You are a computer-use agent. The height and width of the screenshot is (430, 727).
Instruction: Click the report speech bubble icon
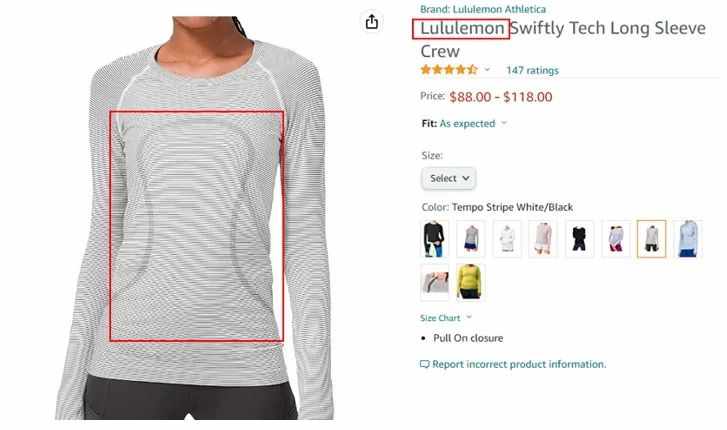pyautogui.click(x=424, y=364)
